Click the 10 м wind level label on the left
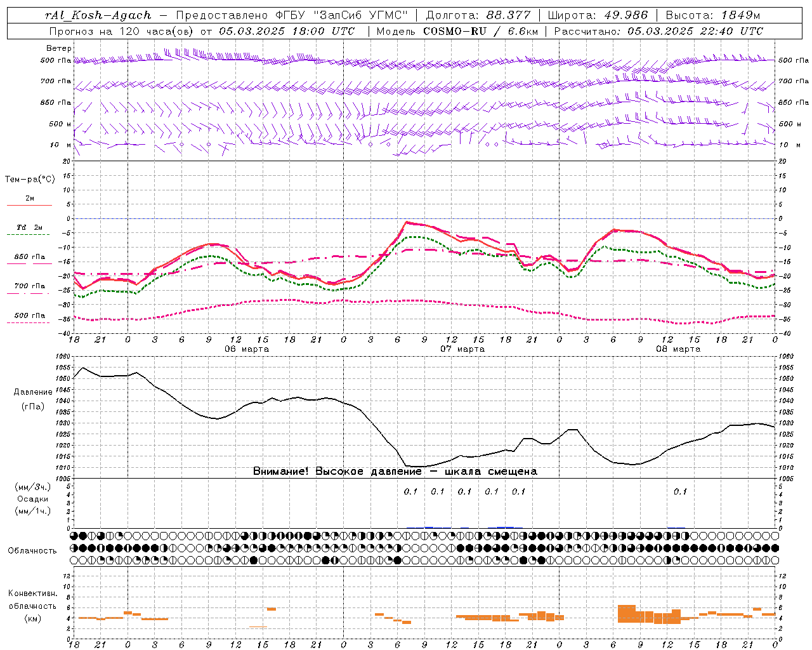 tap(61, 145)
